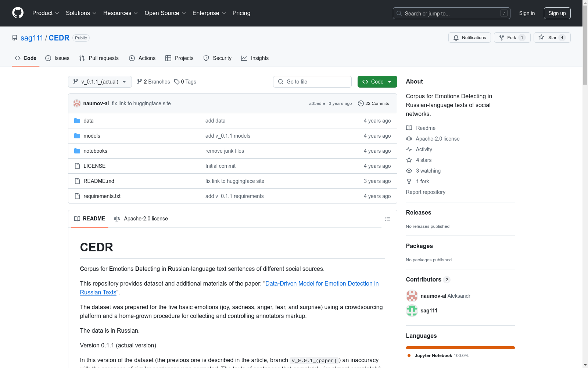The image size is (588, 368).
Task: Open the CEDR repository name link
Action: (59, 38)
